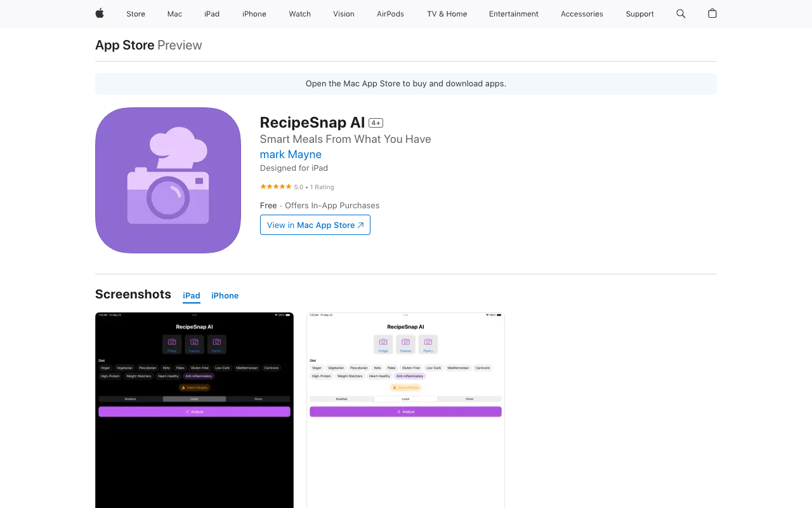Switch to the iPad screenshots tab

(192, 296)
